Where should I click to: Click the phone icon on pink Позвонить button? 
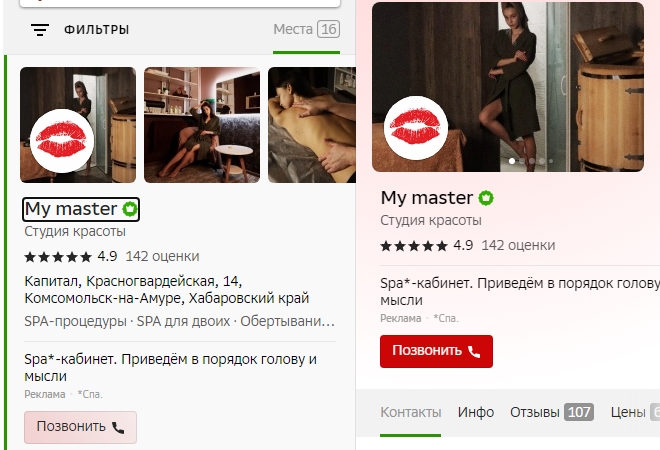click(118, 427)
